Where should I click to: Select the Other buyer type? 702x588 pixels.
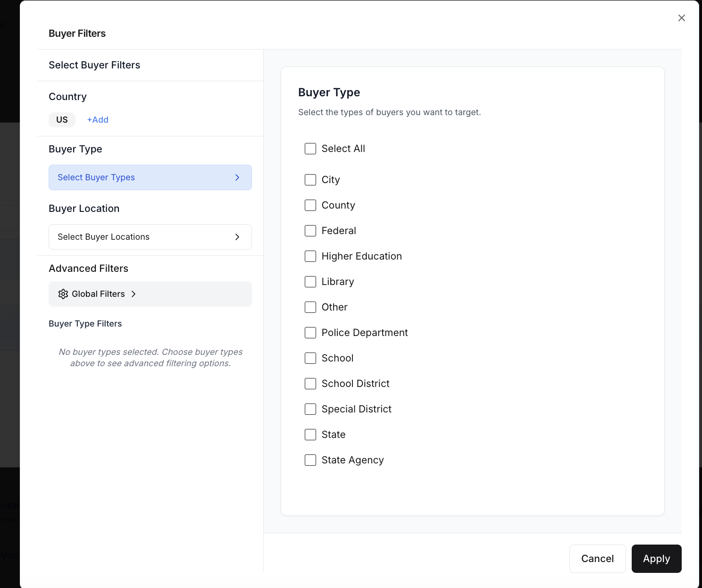tap(310, 307)
